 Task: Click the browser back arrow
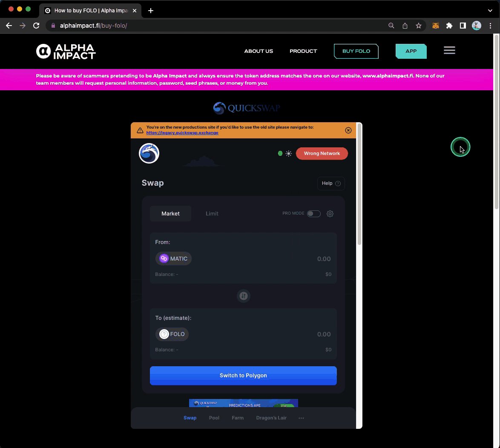9,26
